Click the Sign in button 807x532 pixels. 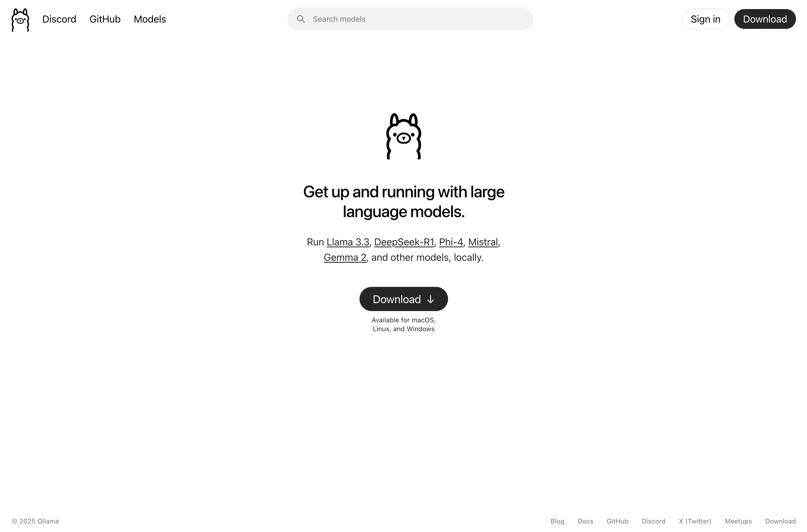click(x=706, y=19)
